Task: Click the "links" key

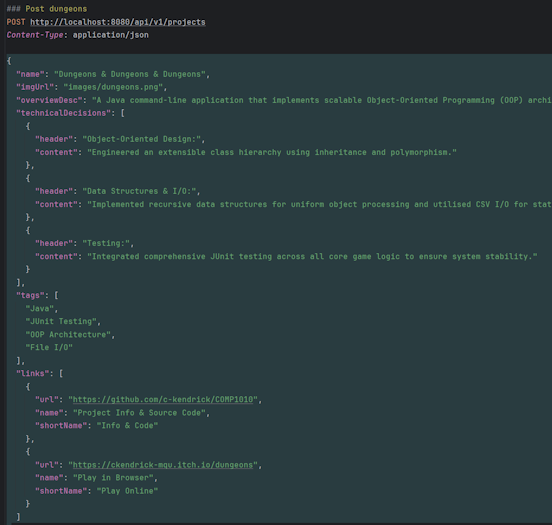Action: coord(32,374)
